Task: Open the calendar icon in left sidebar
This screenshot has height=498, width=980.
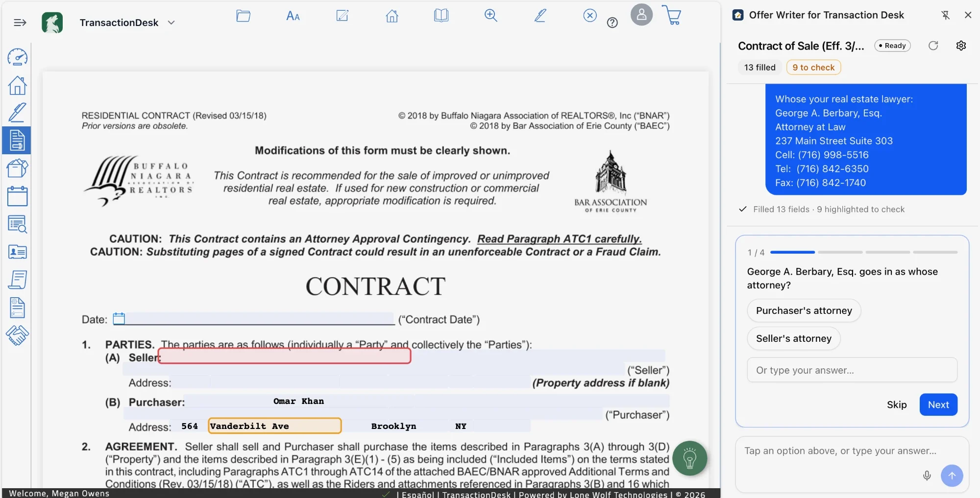Action: (x=18, y=196)
